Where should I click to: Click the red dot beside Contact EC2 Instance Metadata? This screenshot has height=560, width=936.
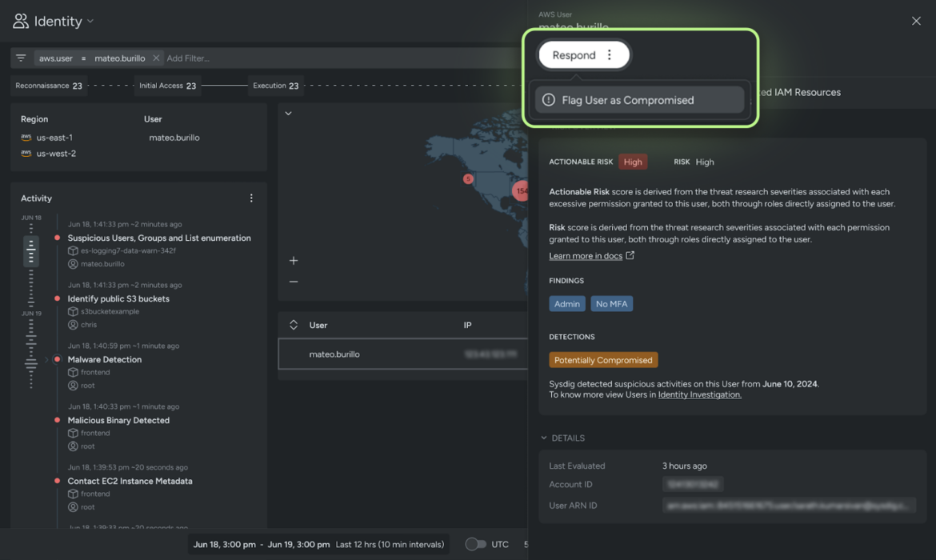point(58,481)
